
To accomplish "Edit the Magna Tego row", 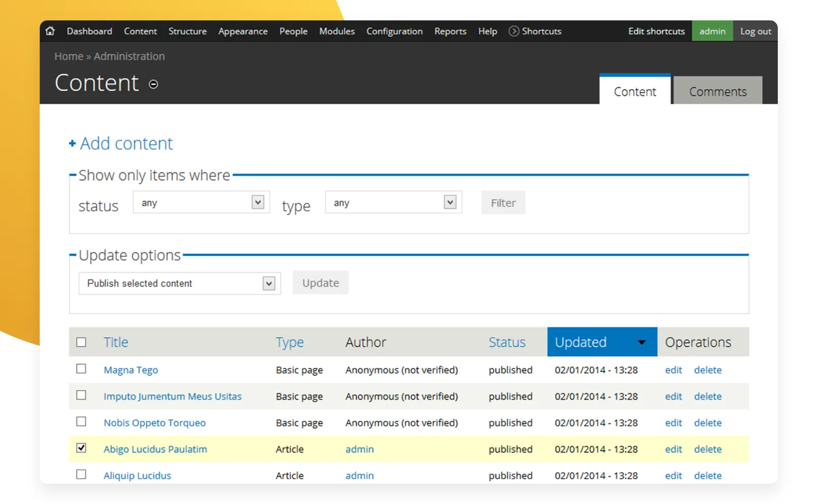I will (x=673, y=370).
